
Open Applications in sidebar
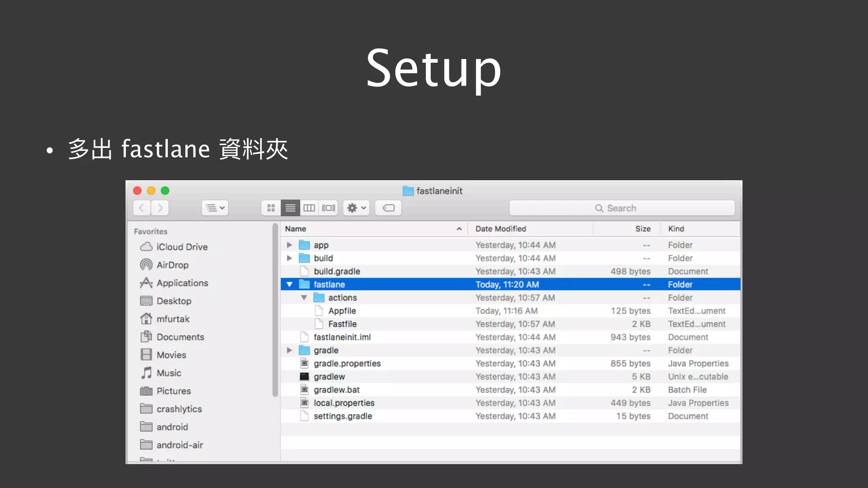click(174, 283)
